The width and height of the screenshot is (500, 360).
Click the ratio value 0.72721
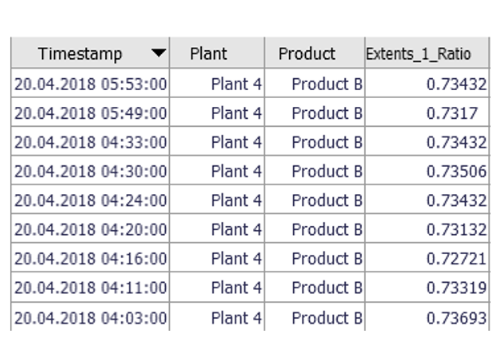click(456, 258)
